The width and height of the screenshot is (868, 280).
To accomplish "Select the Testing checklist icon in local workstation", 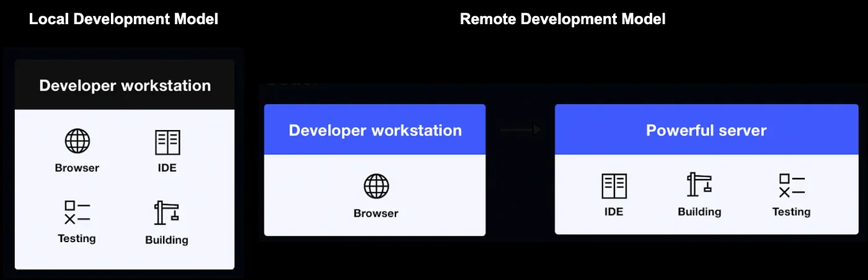I will point(77,212).
